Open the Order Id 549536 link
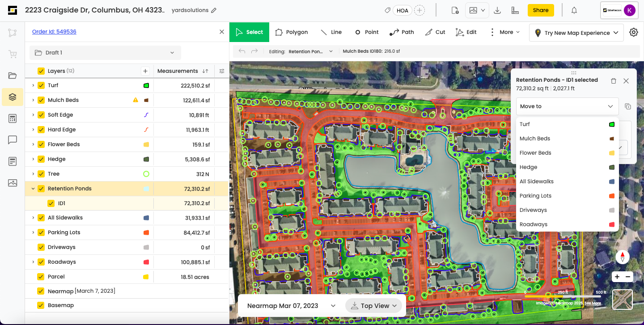The image size is (644, 325). [54, 32]
